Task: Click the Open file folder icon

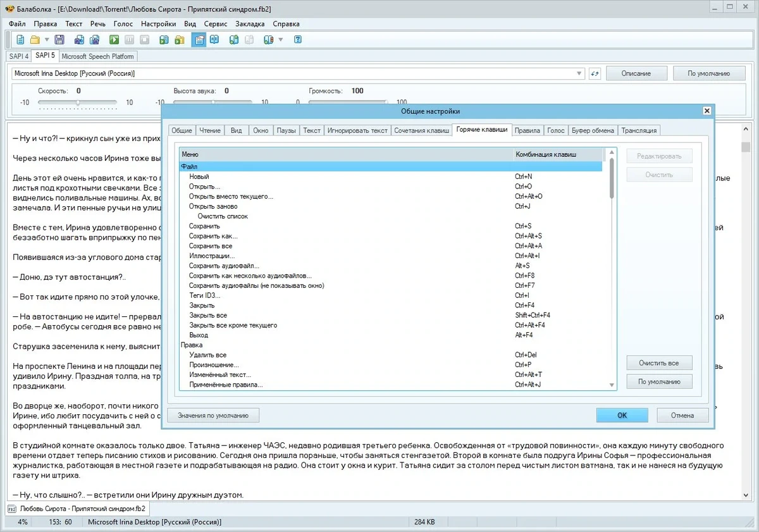Action: (x=35, y=40)
